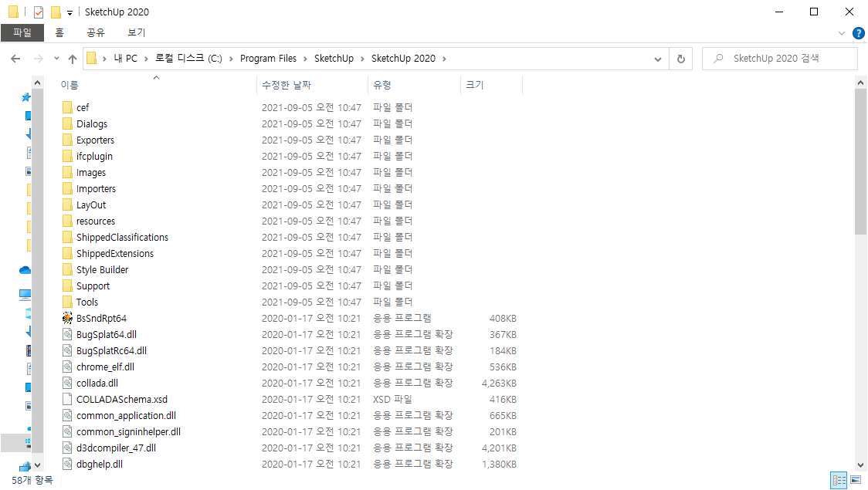Switch to details view layout icon
This screenshot has width=868, height=490.
click(839, 480)
